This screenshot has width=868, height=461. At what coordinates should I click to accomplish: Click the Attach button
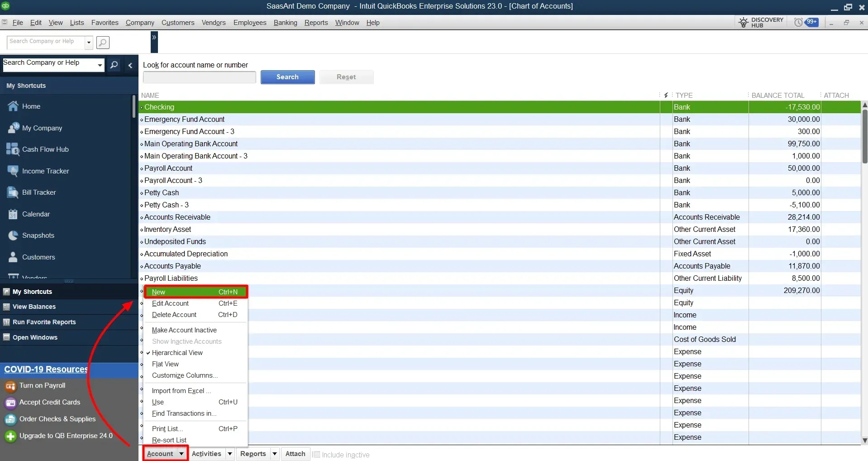(295, 454)
